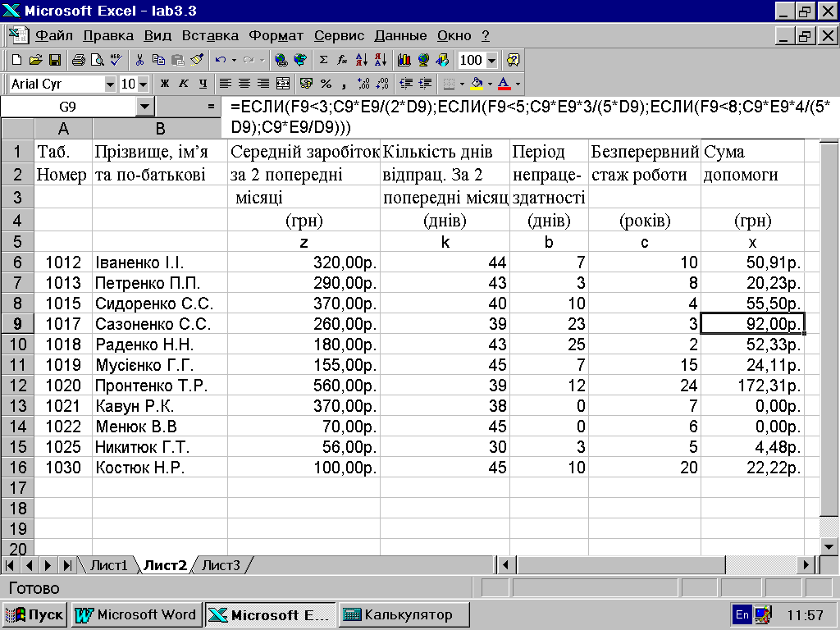Switch to sheet tab Лист3
Image resolution: width=840 pixels, height=630 pixels.
(221, 565)
